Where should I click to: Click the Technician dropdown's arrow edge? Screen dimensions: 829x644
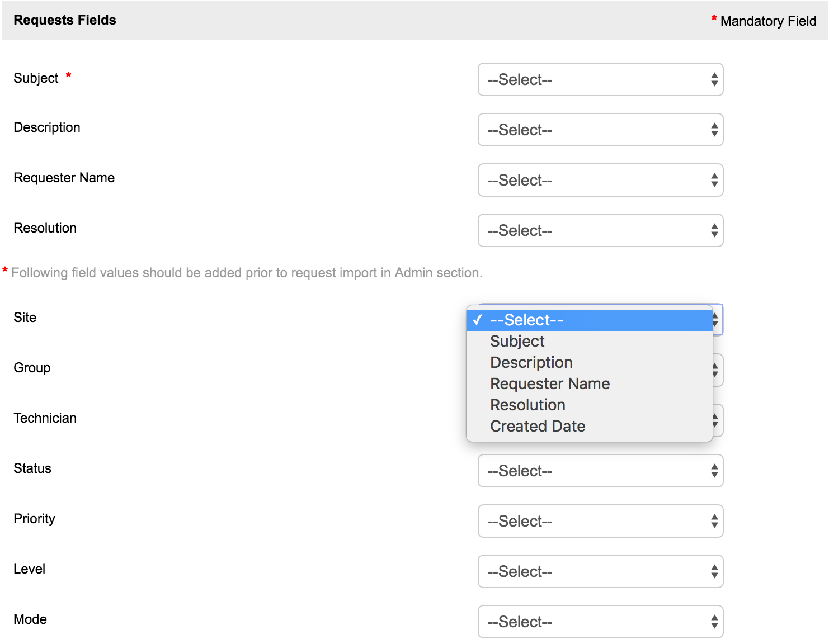717,420
